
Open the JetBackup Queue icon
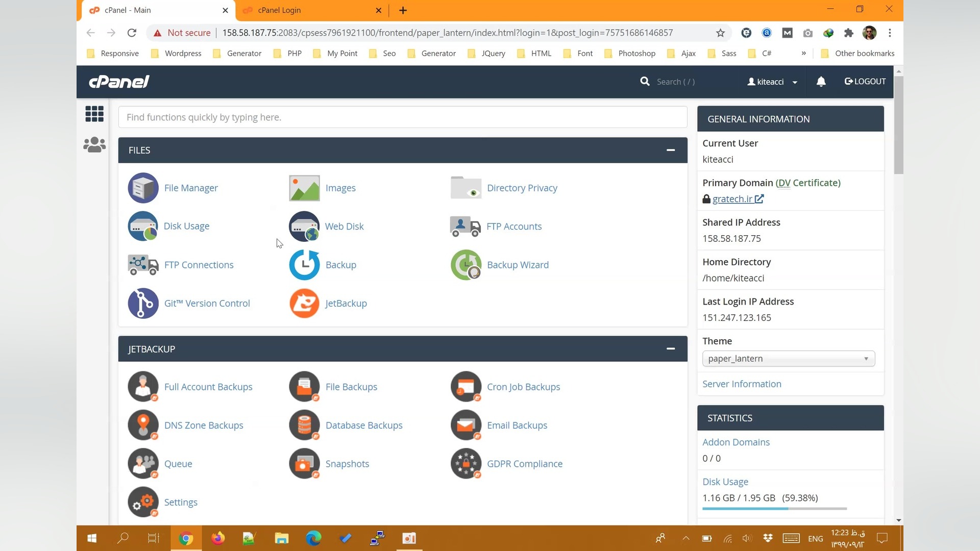[x=143, y=464]
